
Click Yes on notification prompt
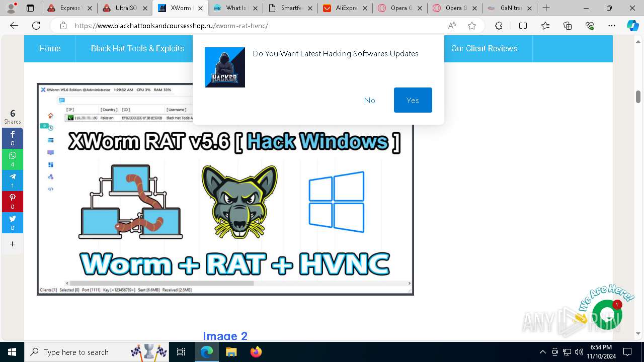click(x=413, y=100)
